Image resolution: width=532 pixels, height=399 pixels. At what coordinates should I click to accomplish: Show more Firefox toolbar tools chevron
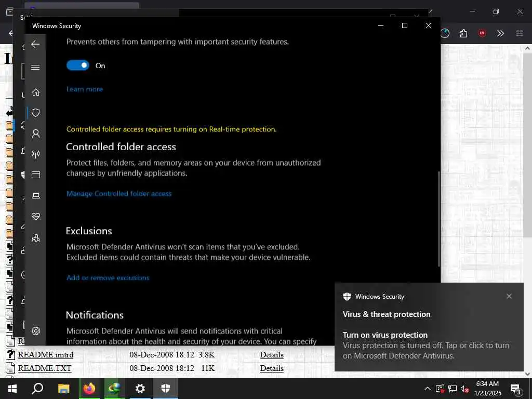[500, 33]
